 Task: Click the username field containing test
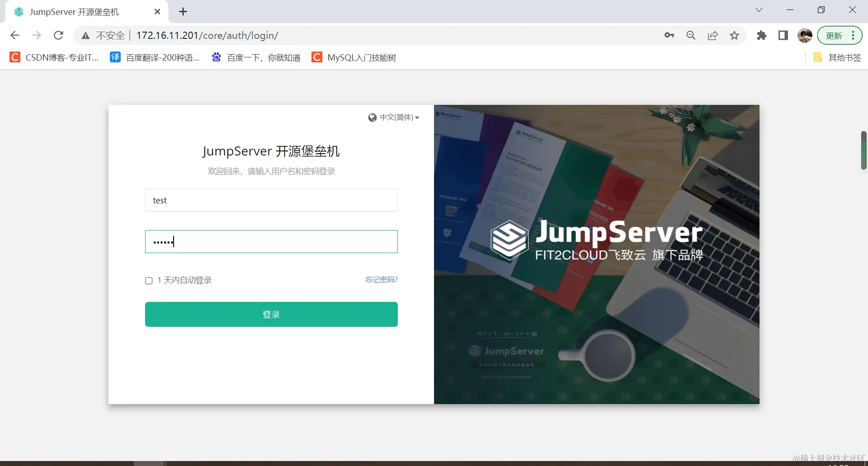[271, 200]
